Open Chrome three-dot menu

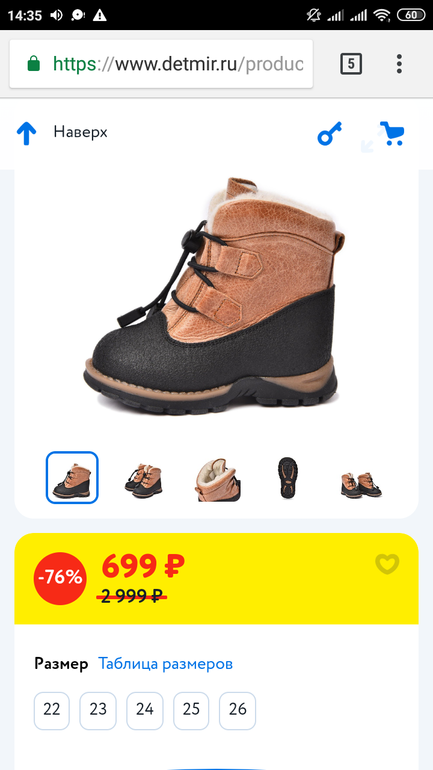(x=399, y=64)
